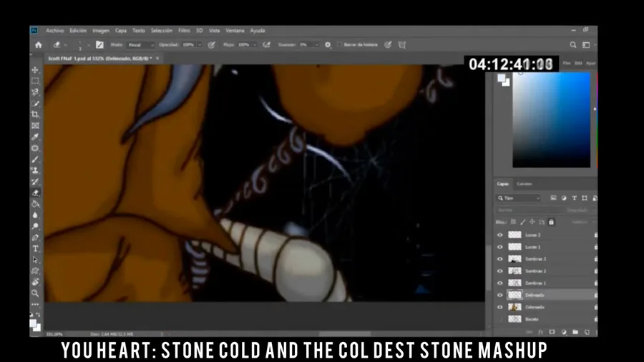Open the eraser tool preset dropdown

tap(66, 45)
